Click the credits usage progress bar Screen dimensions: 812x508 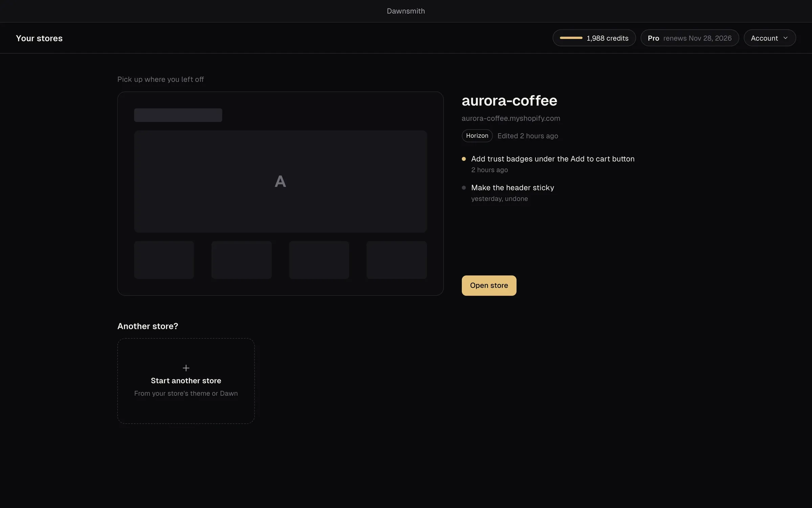[x=571, y=38]
